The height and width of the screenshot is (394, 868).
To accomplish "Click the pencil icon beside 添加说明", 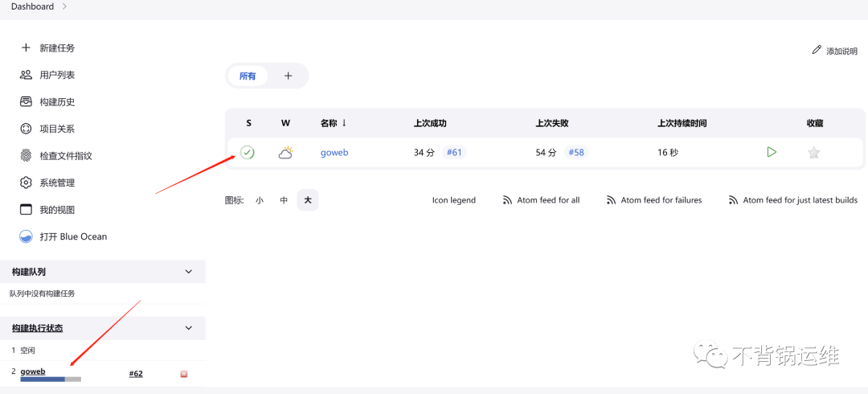I will click(817, 50).
